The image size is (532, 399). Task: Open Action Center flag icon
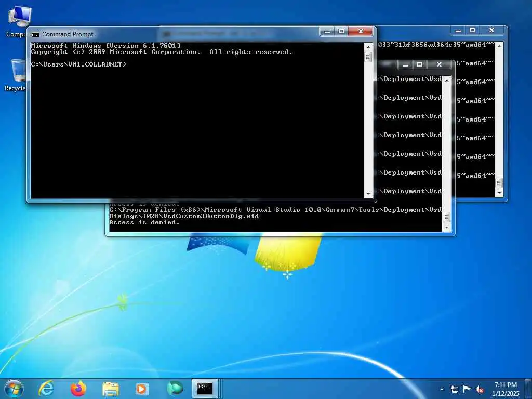point(467,389)
